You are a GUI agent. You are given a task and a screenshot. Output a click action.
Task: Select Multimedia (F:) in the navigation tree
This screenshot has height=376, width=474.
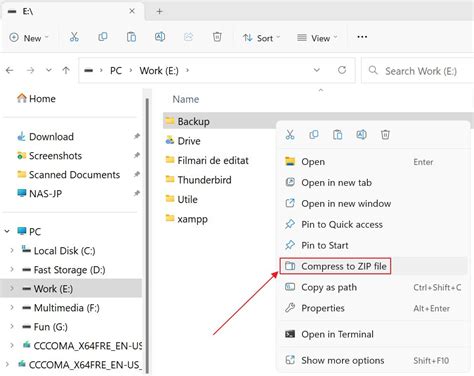click(67, 307)
